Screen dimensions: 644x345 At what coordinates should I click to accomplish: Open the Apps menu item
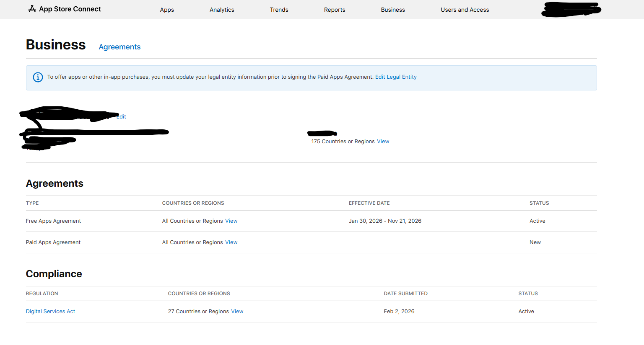(167, 10)
